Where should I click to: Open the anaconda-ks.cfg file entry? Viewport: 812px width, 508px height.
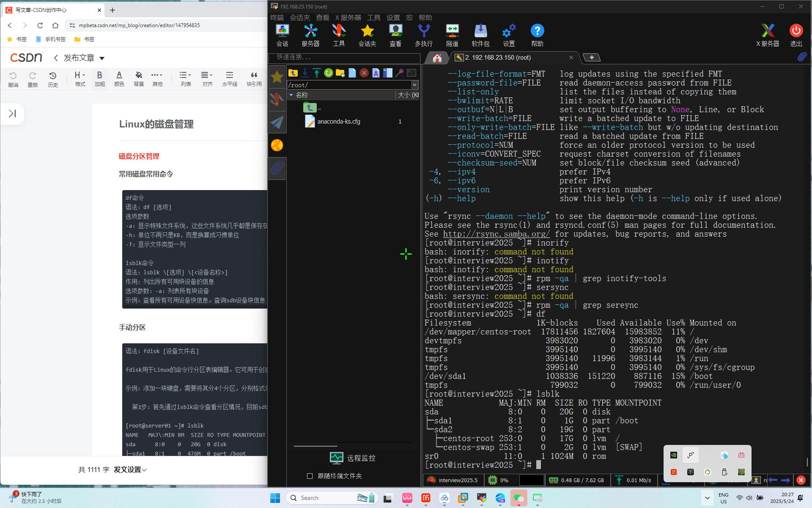pyautogui.click(x=338, y=121)
